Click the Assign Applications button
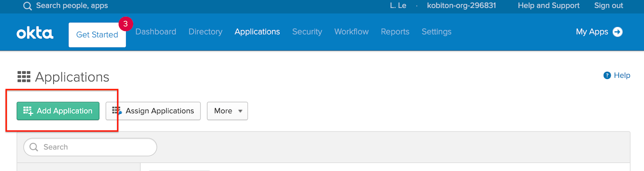644x171 pixels. [x=153, y=111]
